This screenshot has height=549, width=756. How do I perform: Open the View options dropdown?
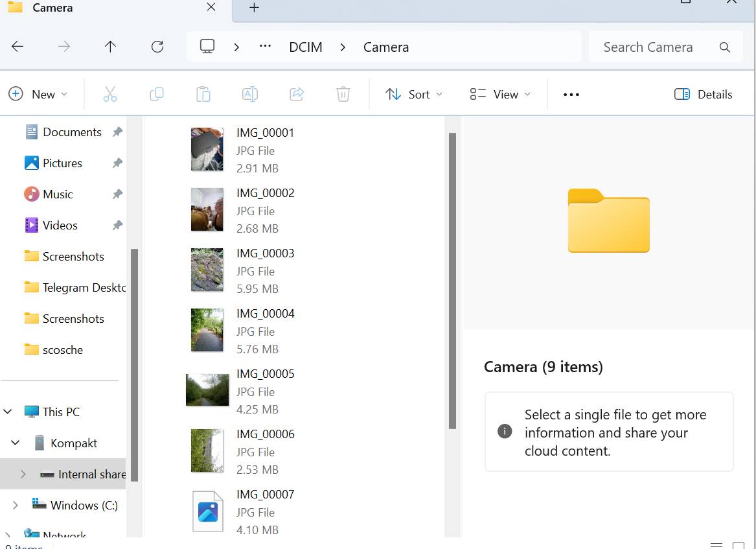pos(500,94)
